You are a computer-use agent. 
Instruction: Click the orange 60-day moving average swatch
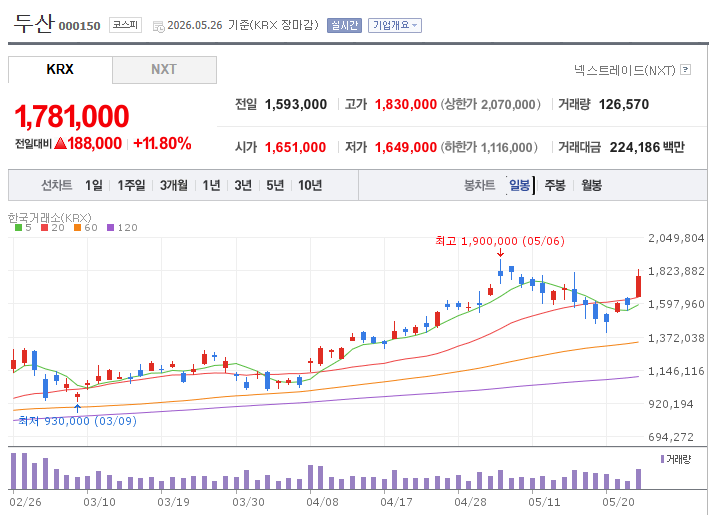click(x=77, y=227)
